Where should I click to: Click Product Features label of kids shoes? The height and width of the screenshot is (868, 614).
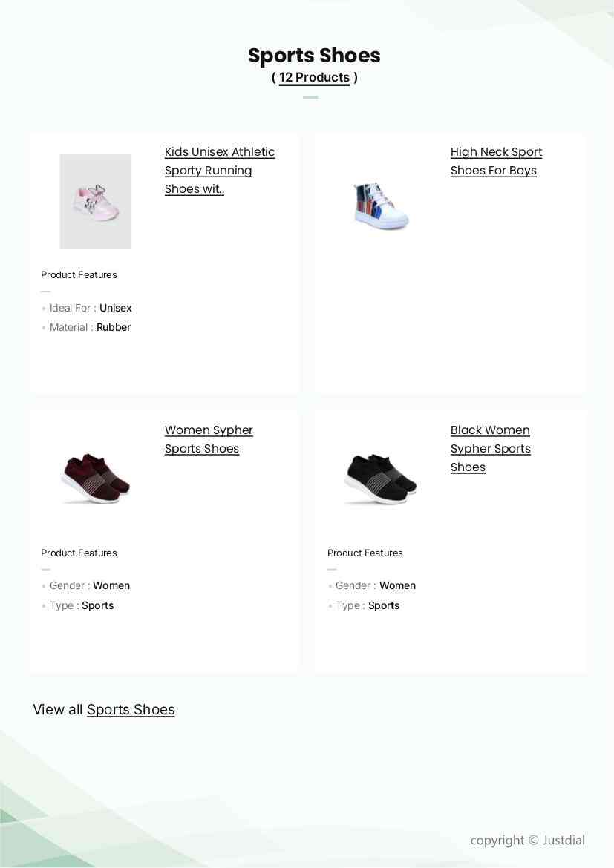[x=79, y=275]
